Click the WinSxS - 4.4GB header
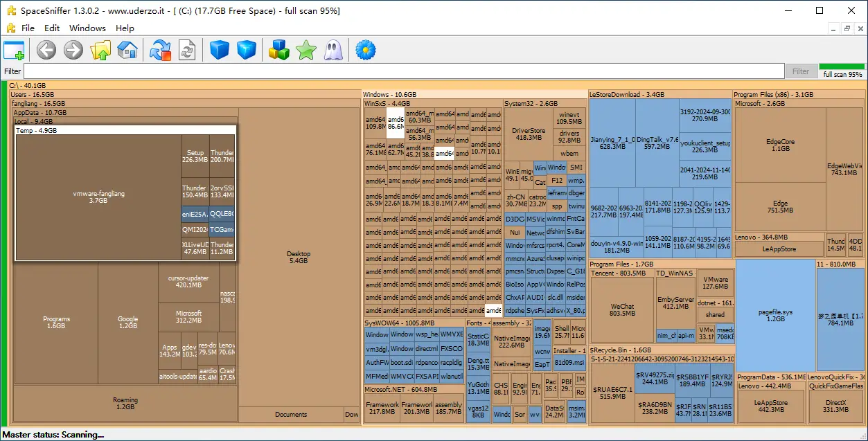The image size is (868, 441). 433,104
